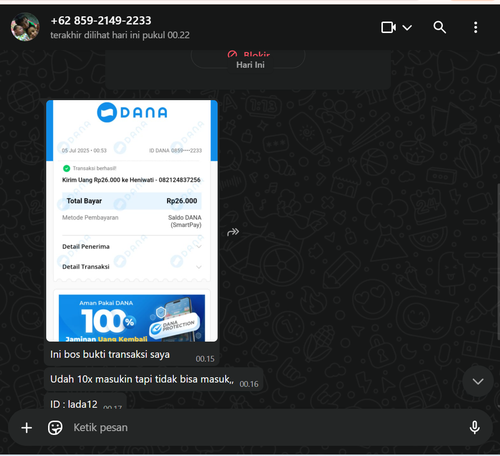Start a video call

pyautogui.click(x=388, y=27)
